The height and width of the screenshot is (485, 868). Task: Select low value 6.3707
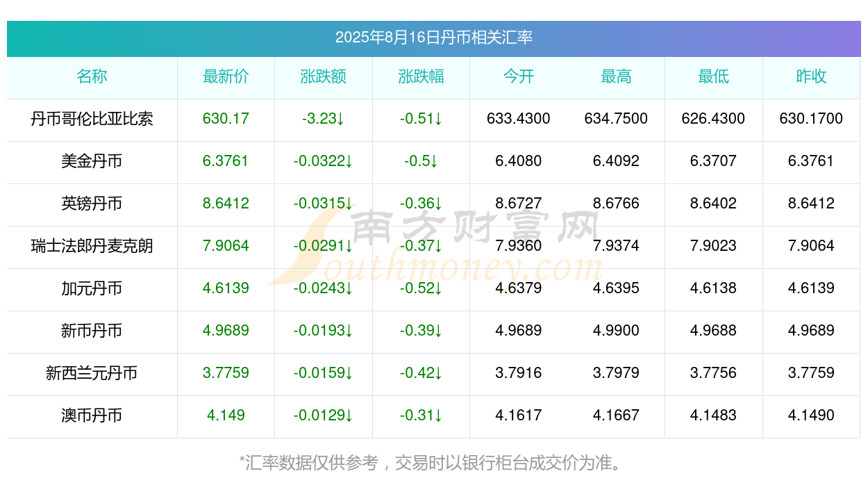pyautogui.click(x=714, y=161)
